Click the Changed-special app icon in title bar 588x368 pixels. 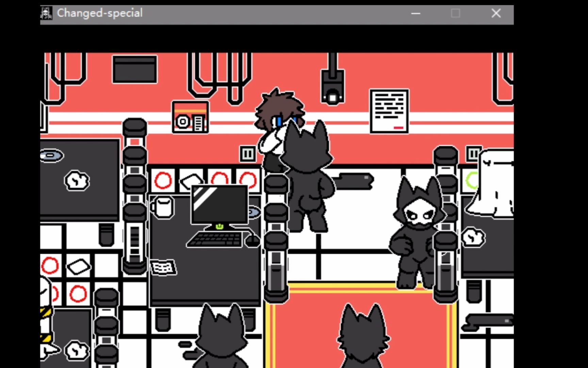click(46, 13)
